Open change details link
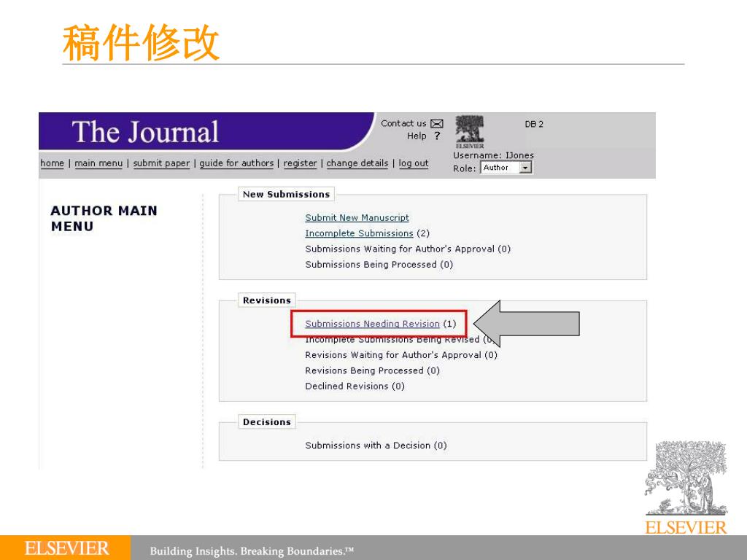Screen dimensions: 747x560 [x=357, y=163]
